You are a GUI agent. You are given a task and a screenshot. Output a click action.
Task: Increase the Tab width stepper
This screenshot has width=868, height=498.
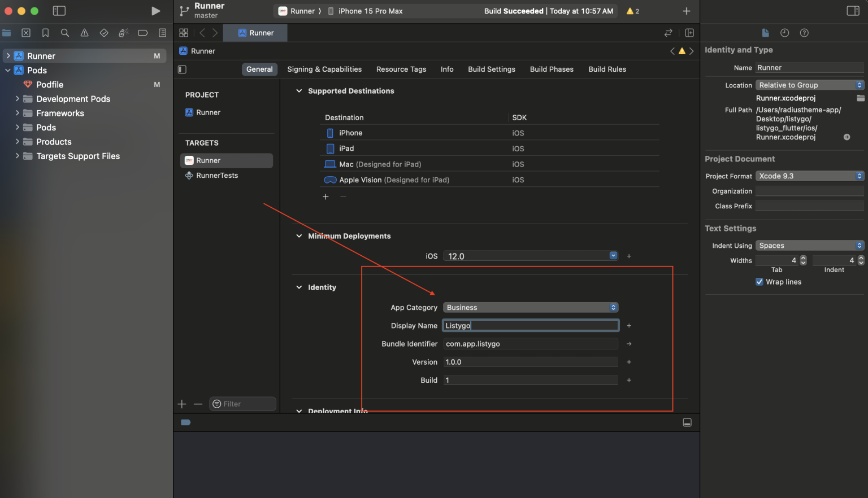click(x=804, y=258)
